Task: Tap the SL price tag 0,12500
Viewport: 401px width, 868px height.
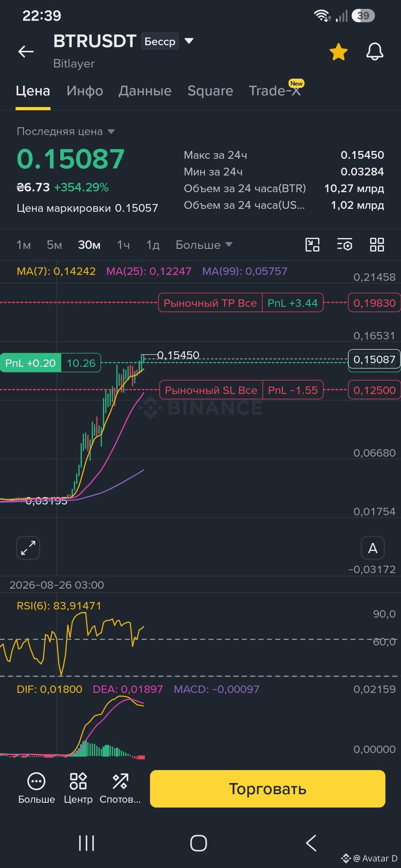Action: pos(374,390)
